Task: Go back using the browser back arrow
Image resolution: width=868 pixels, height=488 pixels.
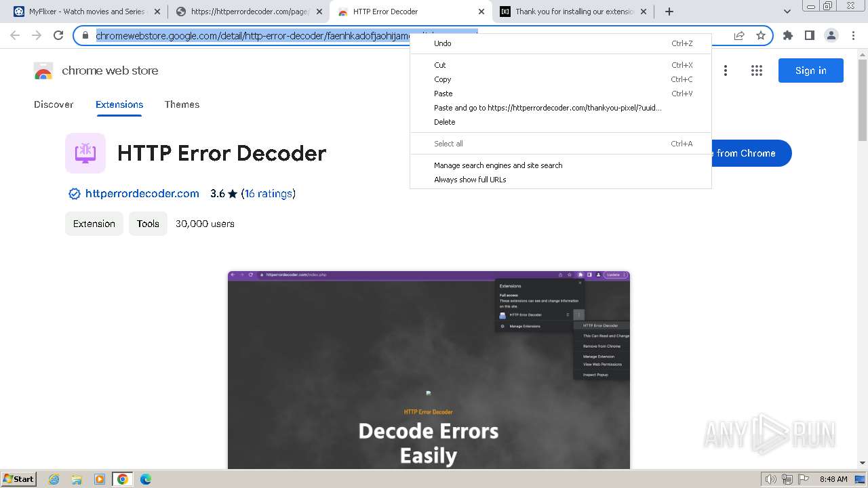Action: point(15,35)
